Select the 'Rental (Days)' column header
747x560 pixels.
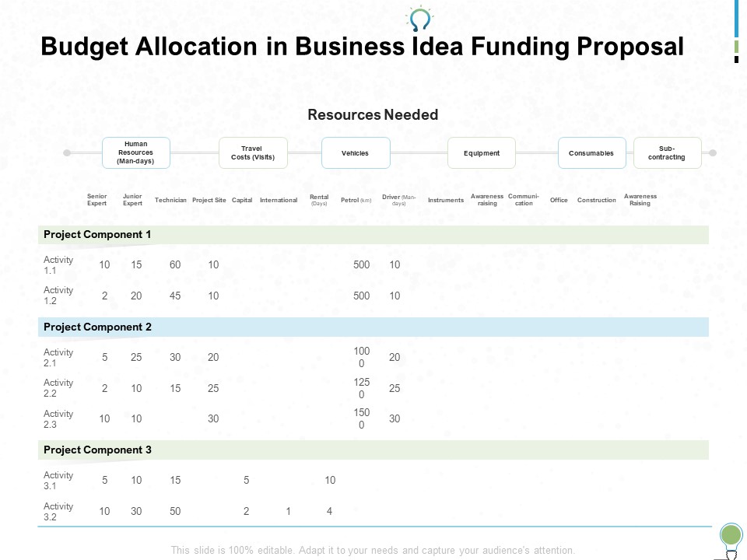[x=319, y=200]
